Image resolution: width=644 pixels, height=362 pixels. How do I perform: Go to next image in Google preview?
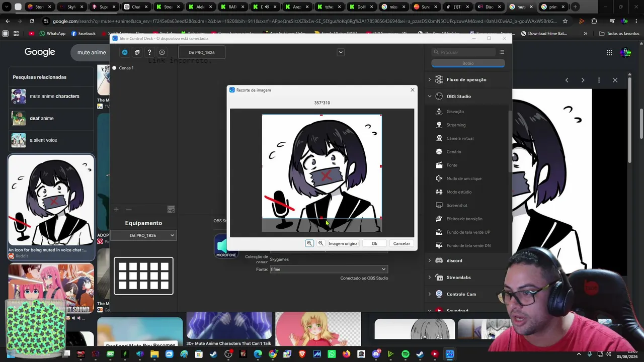coord(583,80)
